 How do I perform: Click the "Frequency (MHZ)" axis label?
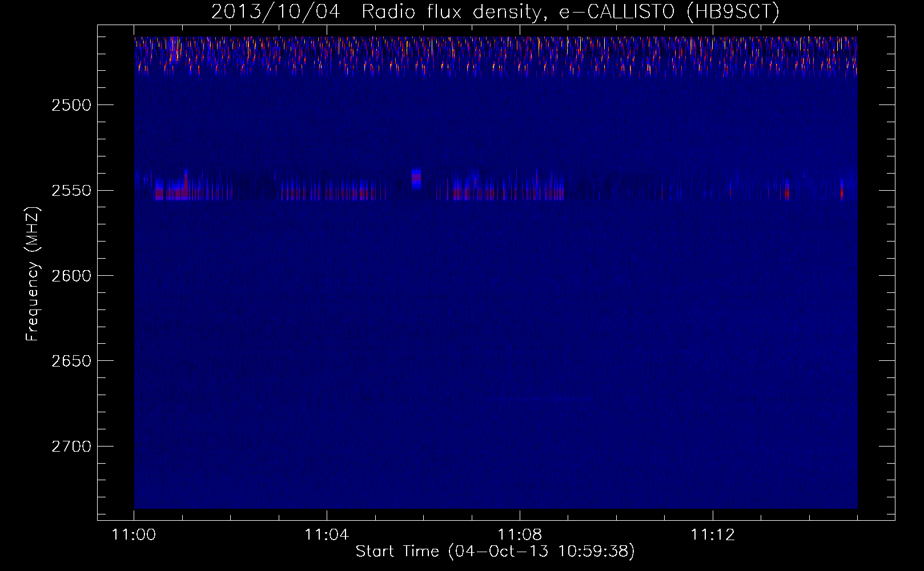pyautogui.click(x=33, y=275)
